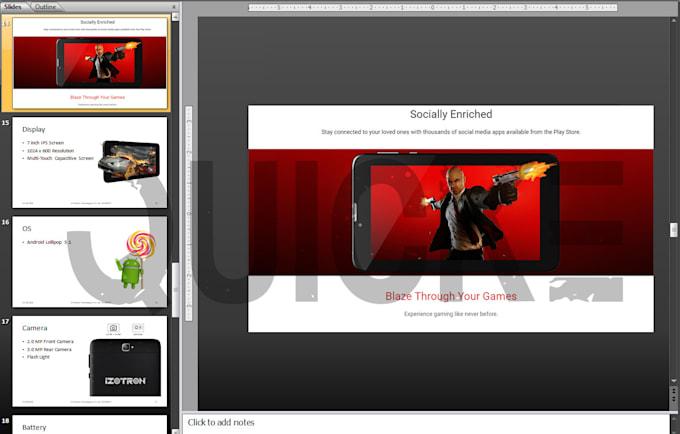The image size is (680, 434).
Task: Click the 'Blaze Through Your Games' heading
Action: coord(451,296)
